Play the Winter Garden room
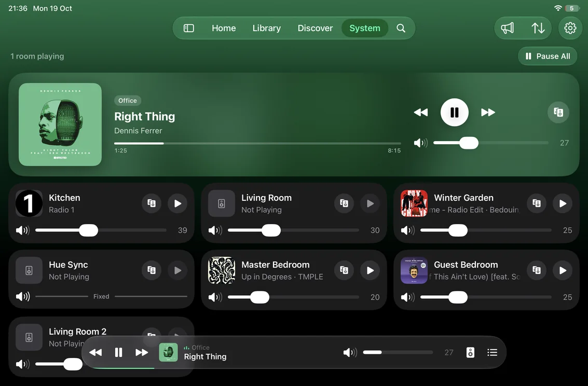This screenshot has height=386, width=588. coord(563,203)
